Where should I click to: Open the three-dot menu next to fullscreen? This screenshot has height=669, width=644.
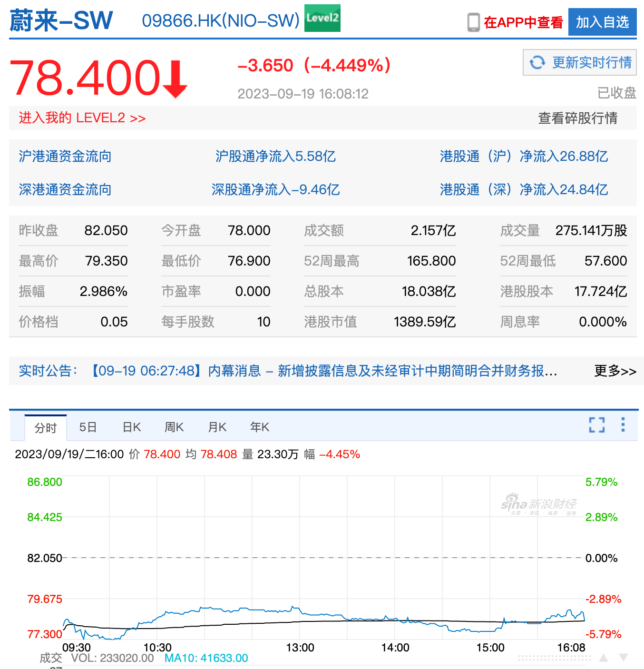point(623,425)
